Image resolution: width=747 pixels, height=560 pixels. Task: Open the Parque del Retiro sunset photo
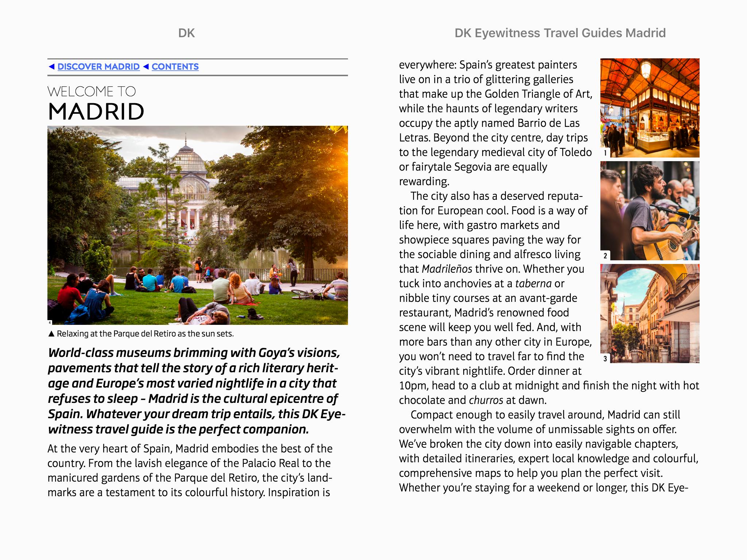click(197, 225)
